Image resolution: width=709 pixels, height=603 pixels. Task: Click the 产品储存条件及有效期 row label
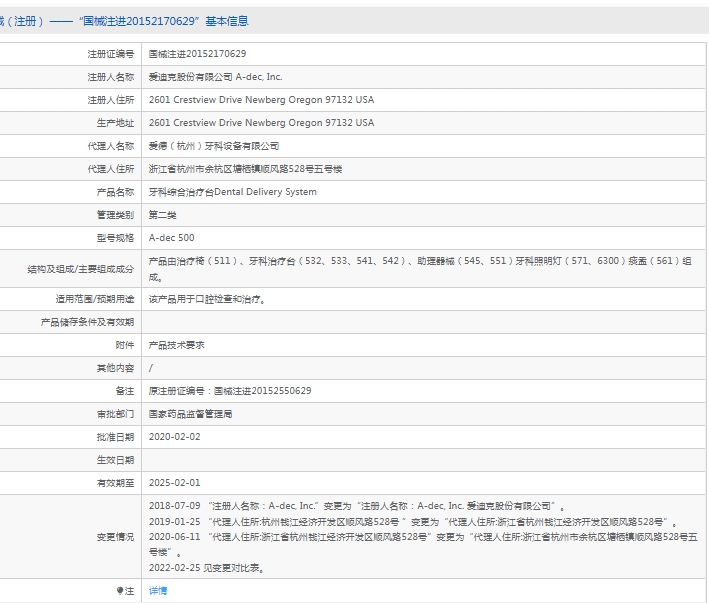tap(87, 322)
